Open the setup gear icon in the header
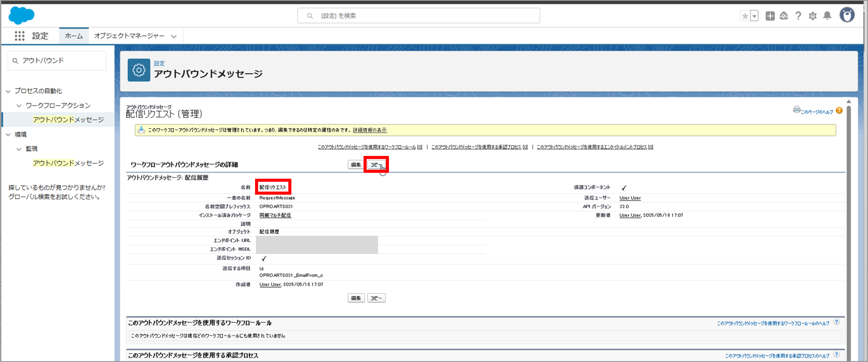Screen dimensions: 868x362 pos(812,16)
